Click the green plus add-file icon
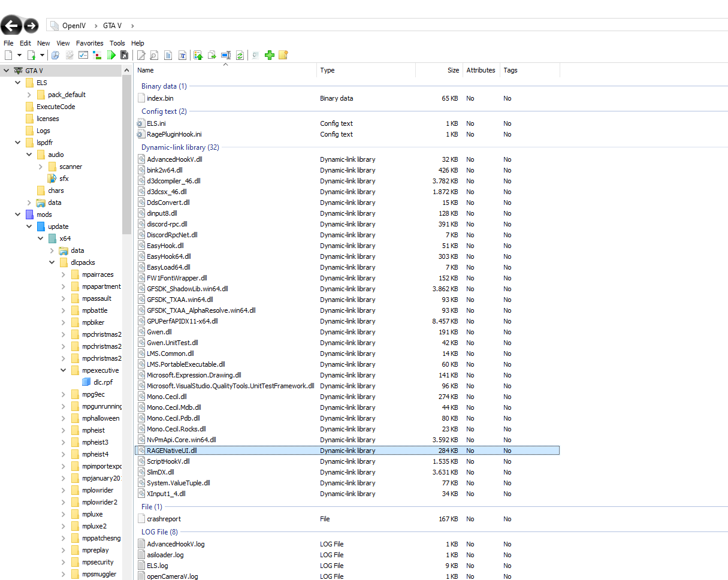 (270, 55)
